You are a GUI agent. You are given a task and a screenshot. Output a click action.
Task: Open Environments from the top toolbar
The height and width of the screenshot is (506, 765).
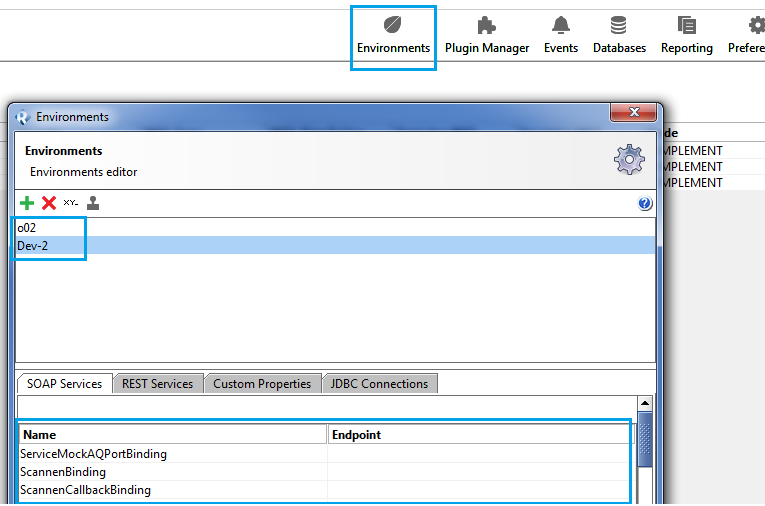coord(393,36)
